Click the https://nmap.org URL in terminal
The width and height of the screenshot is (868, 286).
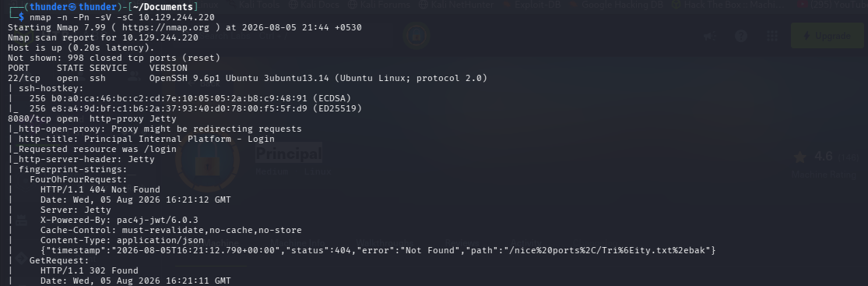pyautogui.click(x=163, y=28)
